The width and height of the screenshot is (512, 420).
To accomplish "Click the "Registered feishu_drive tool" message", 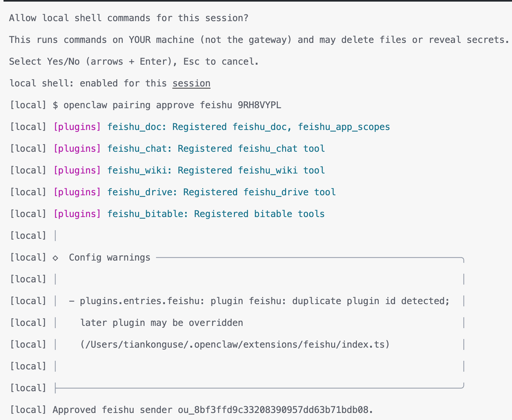I will click(259, 192).
